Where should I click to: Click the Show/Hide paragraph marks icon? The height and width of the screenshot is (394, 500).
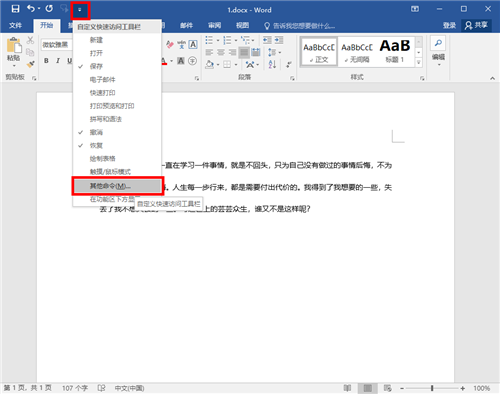tap(289, 64)
